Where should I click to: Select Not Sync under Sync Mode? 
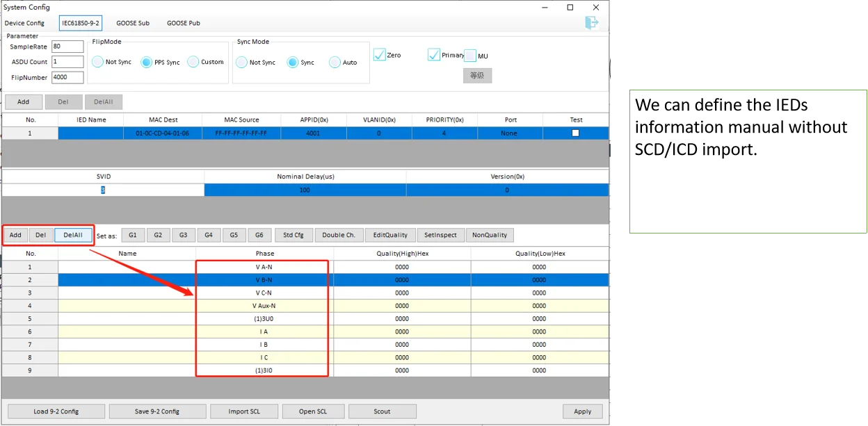tap(255, 62)
